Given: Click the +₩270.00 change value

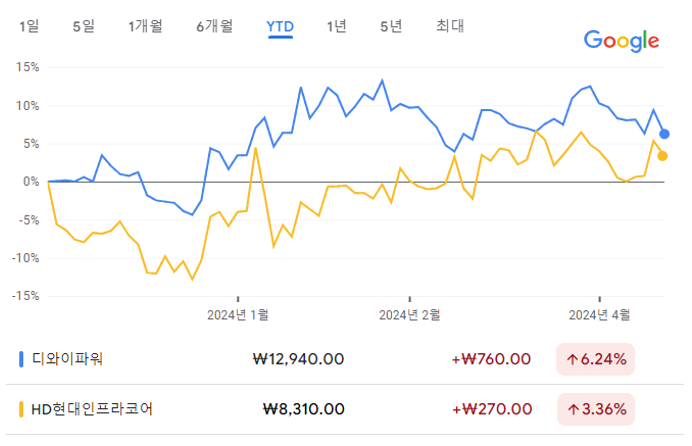Looking at the screenshot, I should [x=492, y=409].
